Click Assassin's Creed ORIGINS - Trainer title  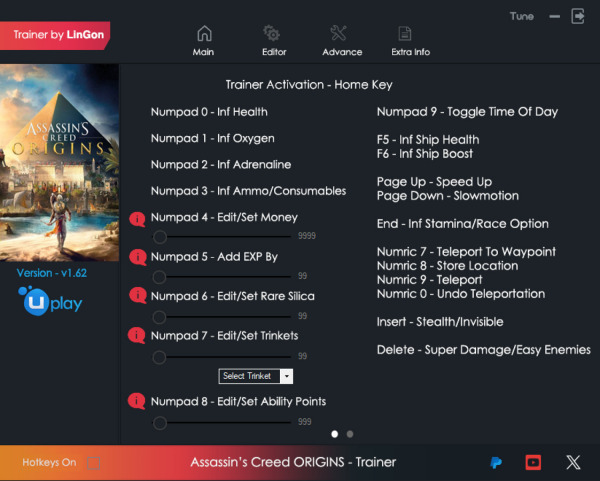(x=293, y=462)
